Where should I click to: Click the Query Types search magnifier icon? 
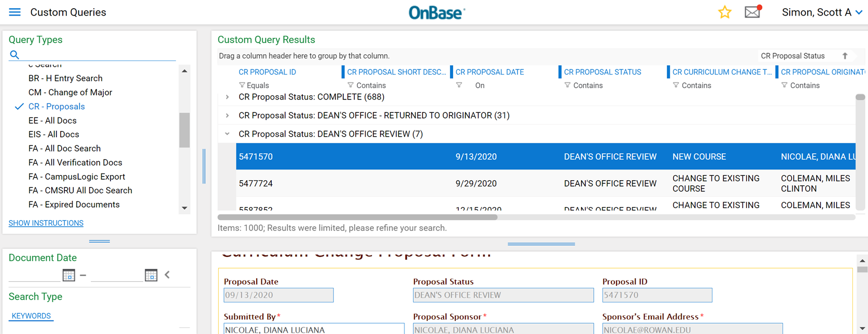[15, 54]
